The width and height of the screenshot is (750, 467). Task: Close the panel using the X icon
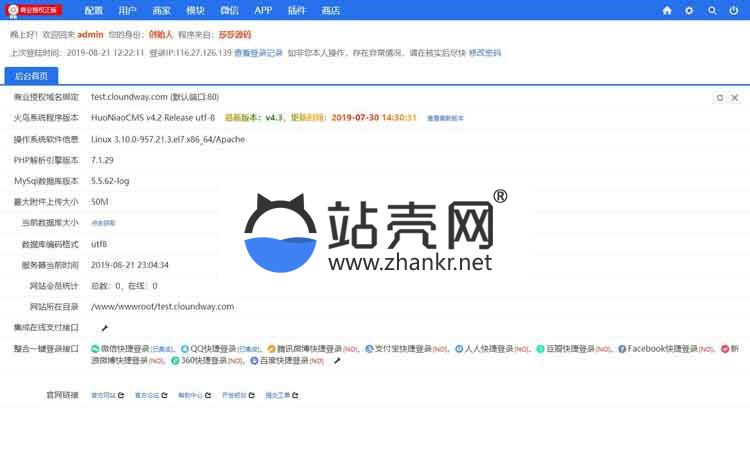[735, 98]
